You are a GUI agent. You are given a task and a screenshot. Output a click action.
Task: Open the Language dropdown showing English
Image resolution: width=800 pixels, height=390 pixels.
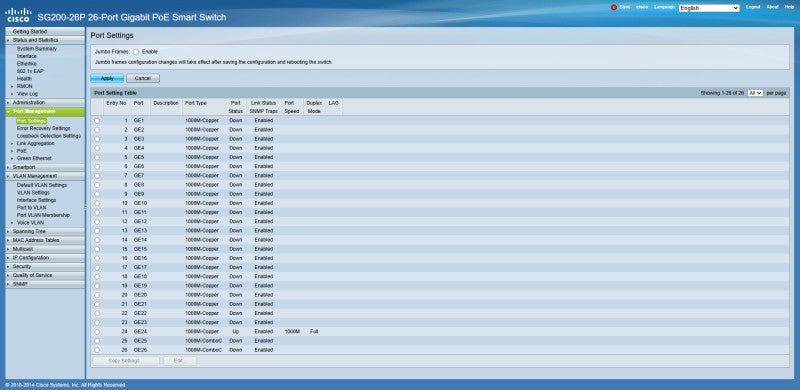[x=709, y=8]
